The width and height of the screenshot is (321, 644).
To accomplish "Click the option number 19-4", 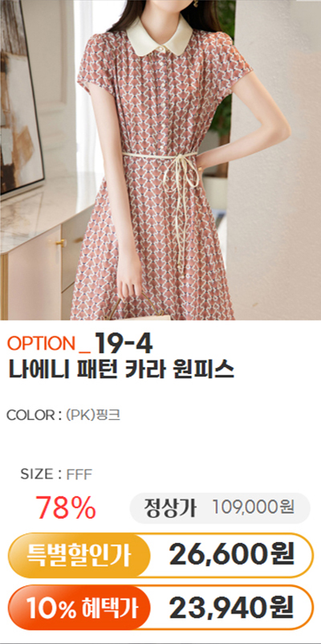I will coord(124,344).
